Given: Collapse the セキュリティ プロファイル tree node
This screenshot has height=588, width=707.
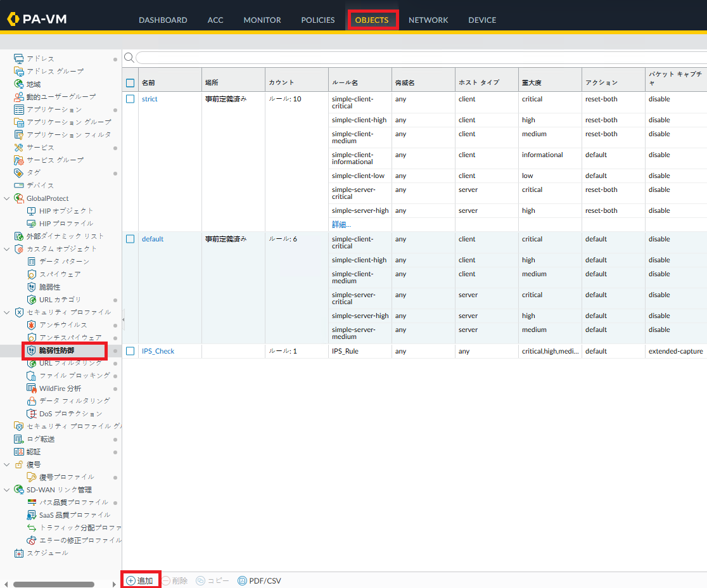Looking at the screenshot, I should pyautogui.click(x=7, y=312).
